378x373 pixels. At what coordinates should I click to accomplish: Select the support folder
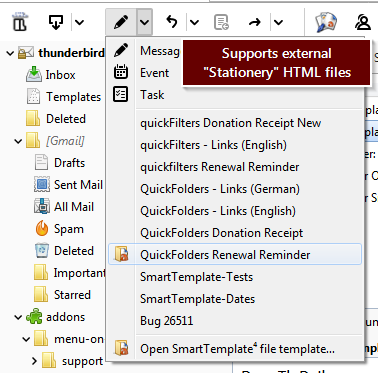(82, 361)
